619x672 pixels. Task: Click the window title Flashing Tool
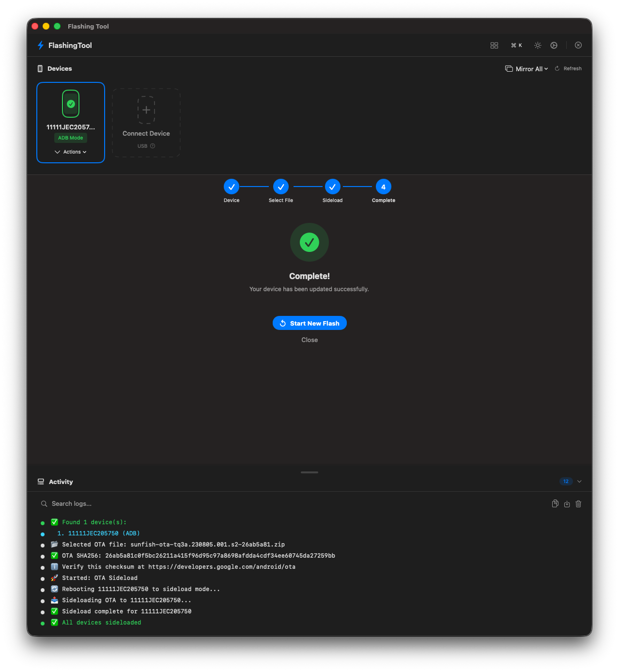click(x=88, y=26)
